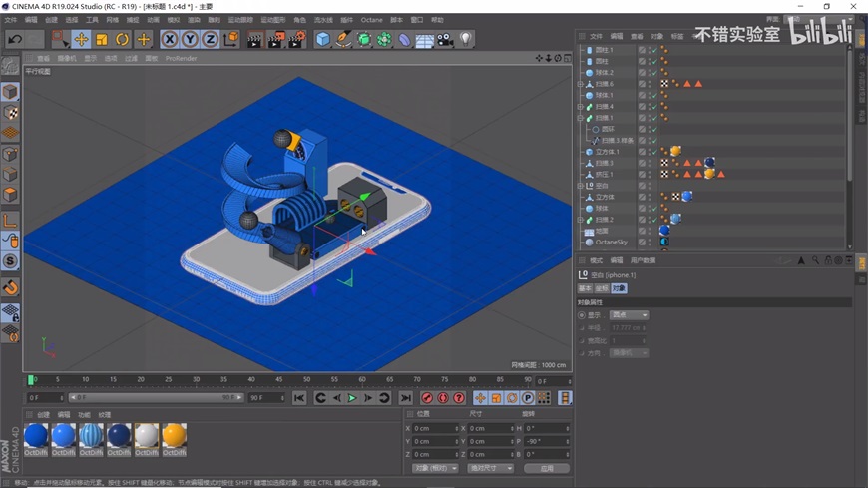Open the camera object icon in toolbar
The height and width of the screenshot is (488, 868).
pos(445,39)
